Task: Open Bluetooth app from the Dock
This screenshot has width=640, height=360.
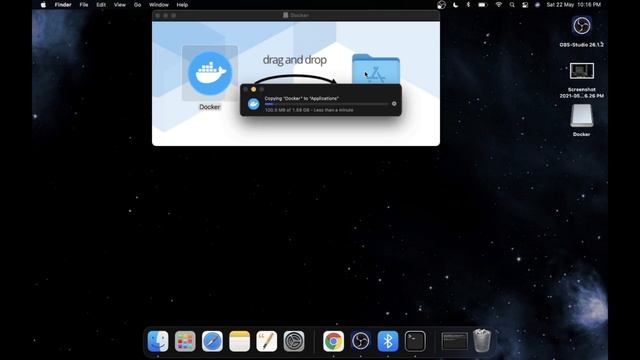Action: coord(388,341)
